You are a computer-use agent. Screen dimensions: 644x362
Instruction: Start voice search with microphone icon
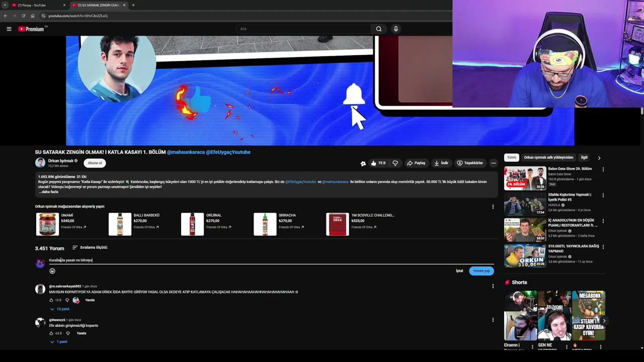point(396,29)
